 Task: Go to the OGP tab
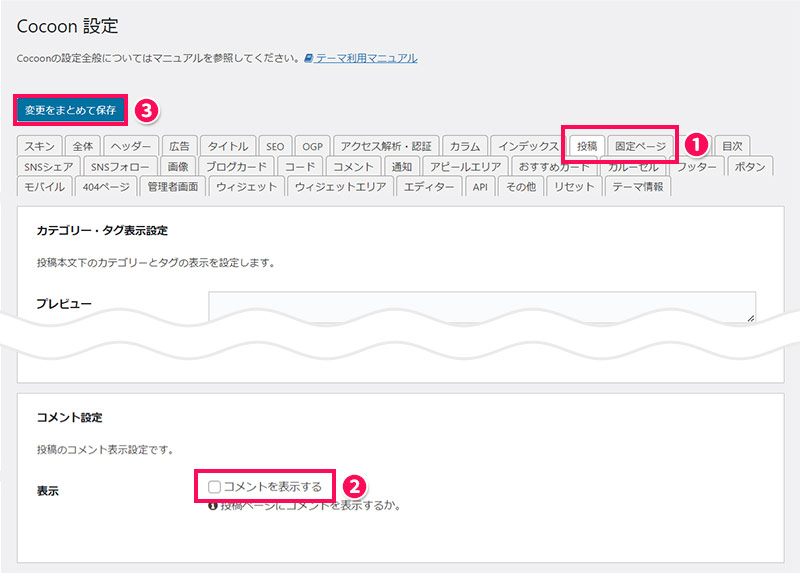(x=313, y=146)
